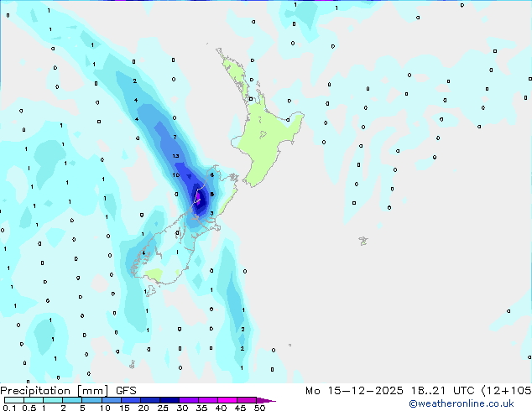Image resolution: width=532 pixels, height=411 pixels.
Task: Click the Chatham Islands outline
Action: pyautogui.click(x=363, y=241)
